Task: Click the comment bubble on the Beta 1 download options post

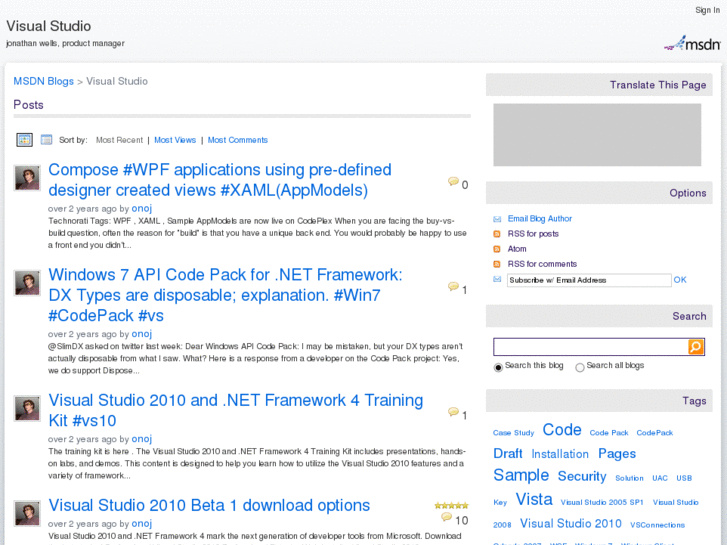Action: point(446,517)
